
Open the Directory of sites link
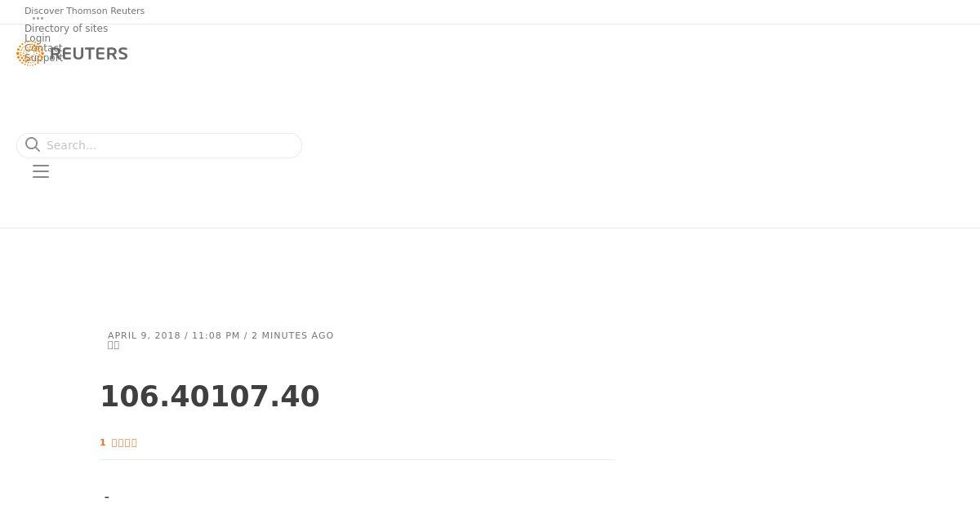(66, 29)
